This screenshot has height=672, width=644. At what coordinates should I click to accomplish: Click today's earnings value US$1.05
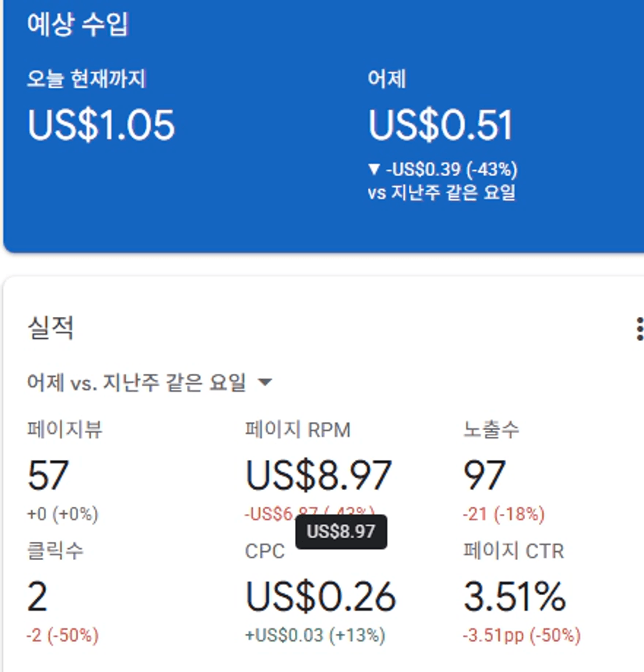coord(101,125)
